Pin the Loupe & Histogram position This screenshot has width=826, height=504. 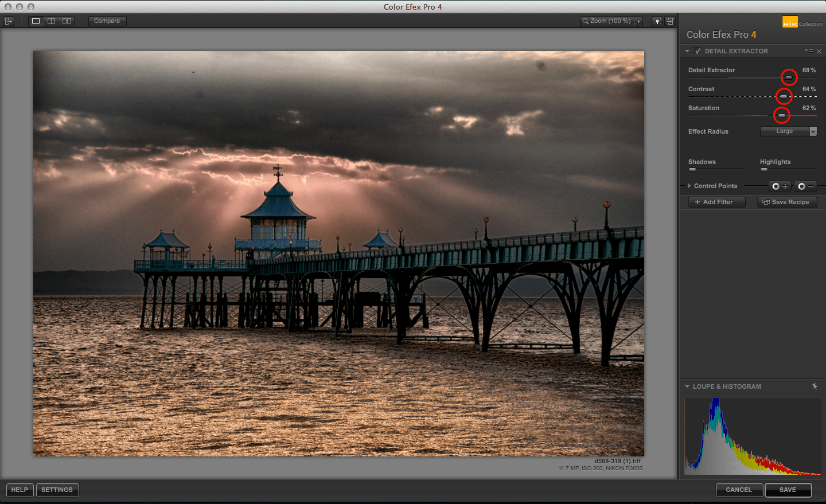click(815, 386)
